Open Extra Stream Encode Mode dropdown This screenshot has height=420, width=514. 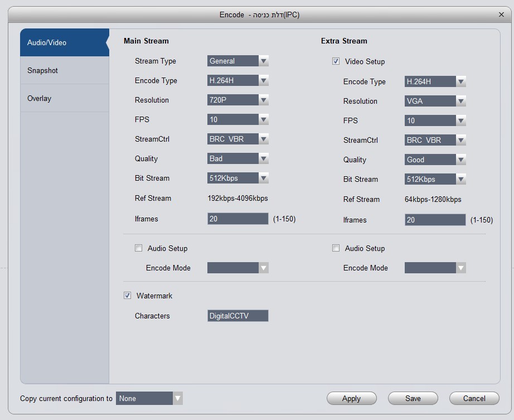(x=435, y=268)
